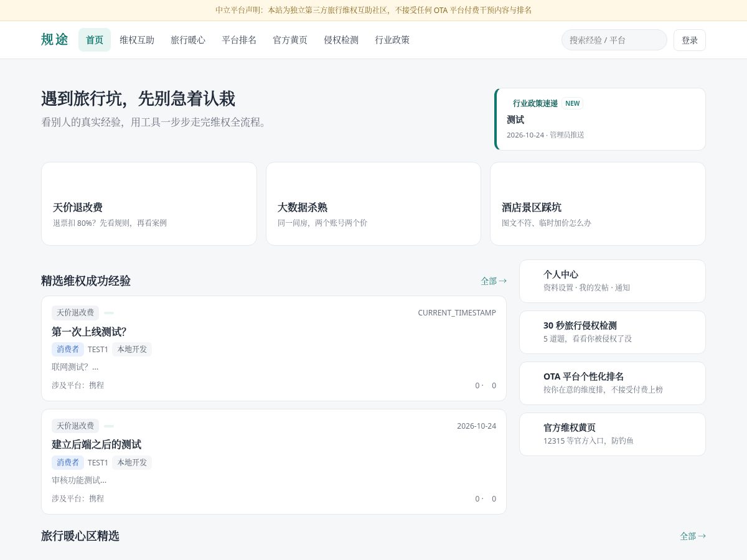Viewport: 747px width, 560px height.
Task: Open the 官方维权黄页 sidebar card
Action: (613, 434)
